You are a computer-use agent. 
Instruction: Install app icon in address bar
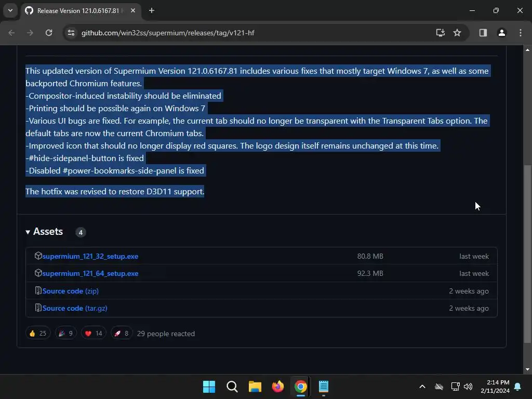[441, 33]
